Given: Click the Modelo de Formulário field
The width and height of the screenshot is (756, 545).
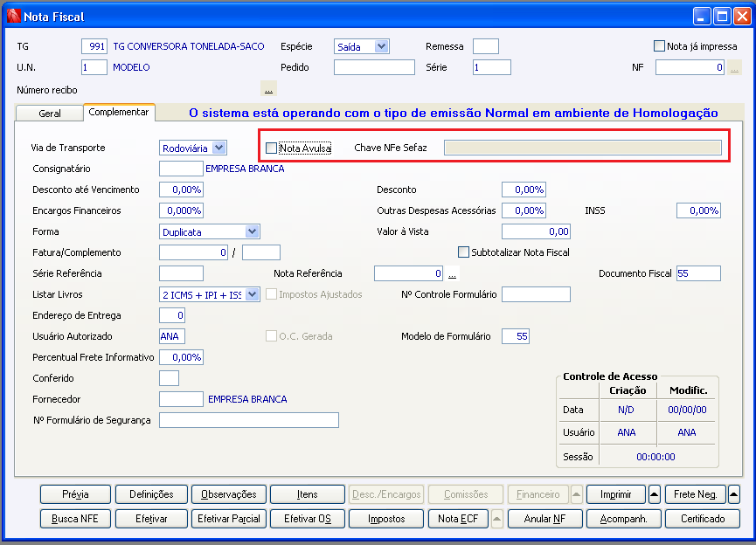Looking at the screenshot, I should tap(516, 336).
